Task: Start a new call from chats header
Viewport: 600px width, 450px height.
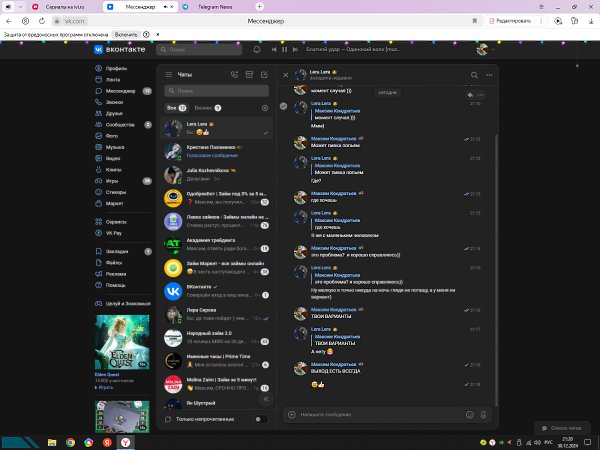Action: (x=234, y=75)
